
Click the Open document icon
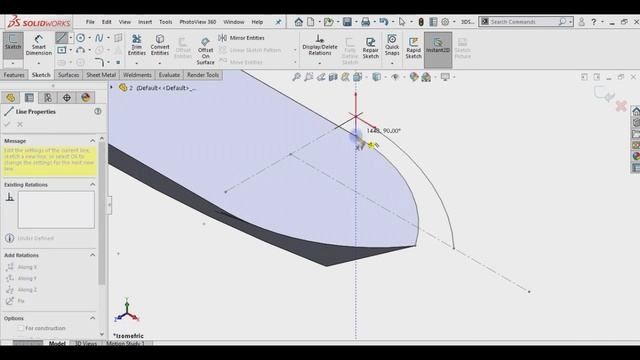328,22
